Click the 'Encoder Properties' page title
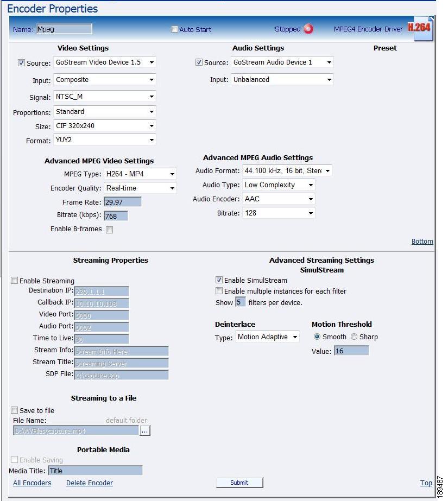This screenshot has height=501, width=448. point(53,9)
